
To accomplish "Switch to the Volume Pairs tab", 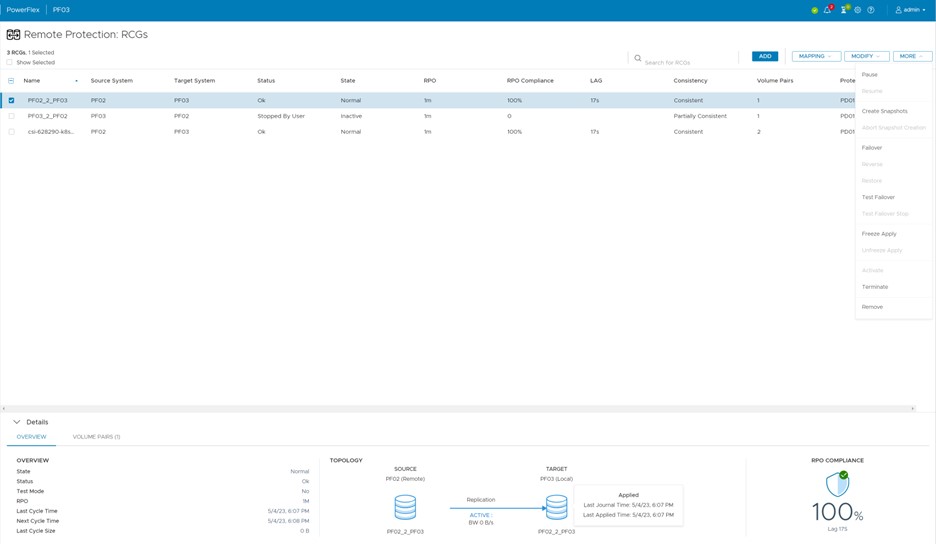I will click(96, 437).
